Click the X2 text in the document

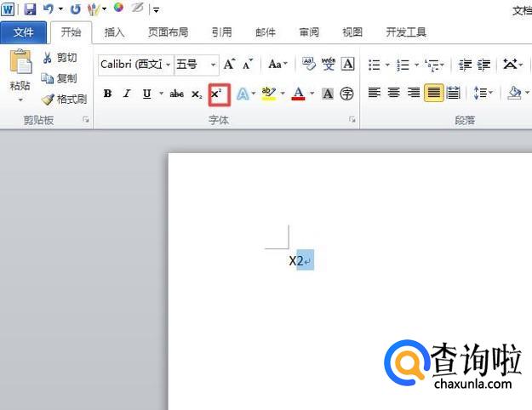coord(296,260)
